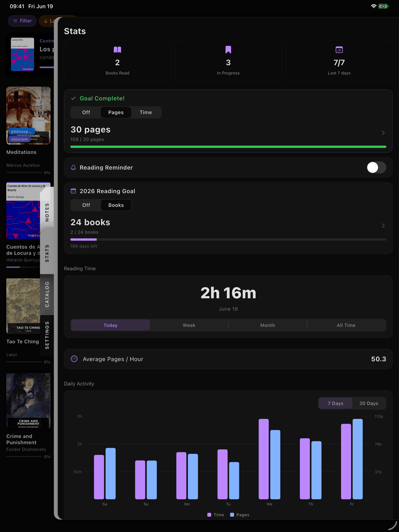Click the yearly books goal progress bar

tap(228, 239)
